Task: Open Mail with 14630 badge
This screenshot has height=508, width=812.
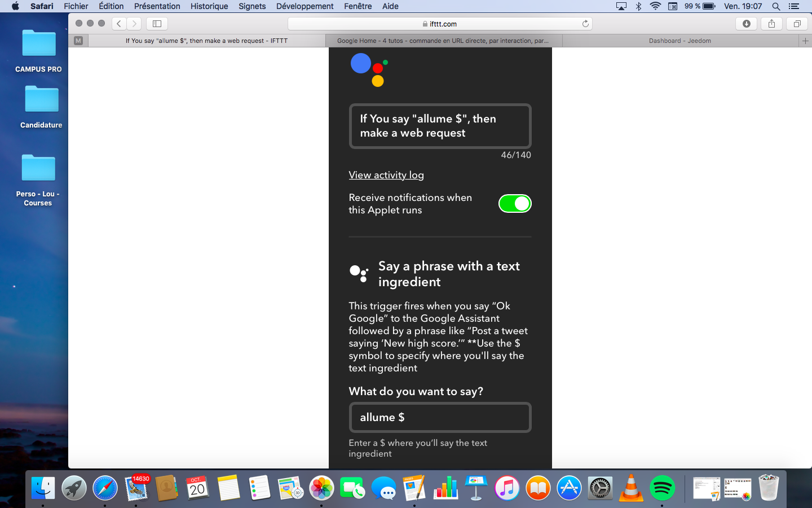Action: [136, 488]
